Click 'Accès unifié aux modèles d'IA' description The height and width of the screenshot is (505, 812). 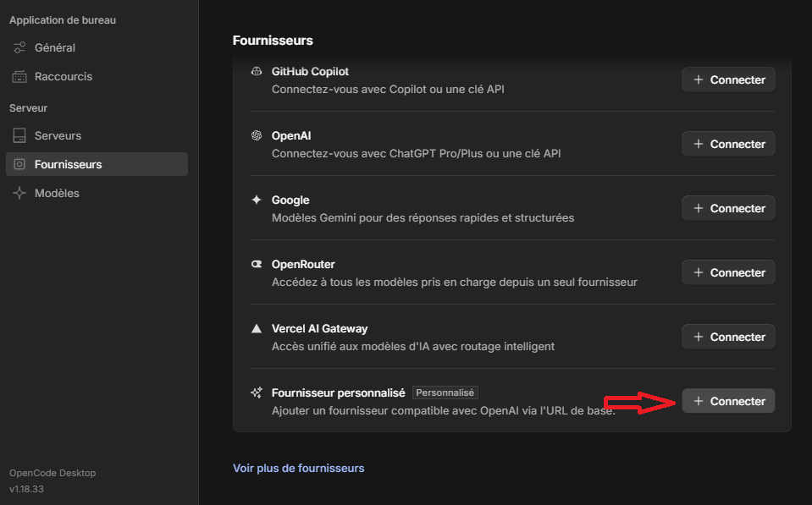413,346
